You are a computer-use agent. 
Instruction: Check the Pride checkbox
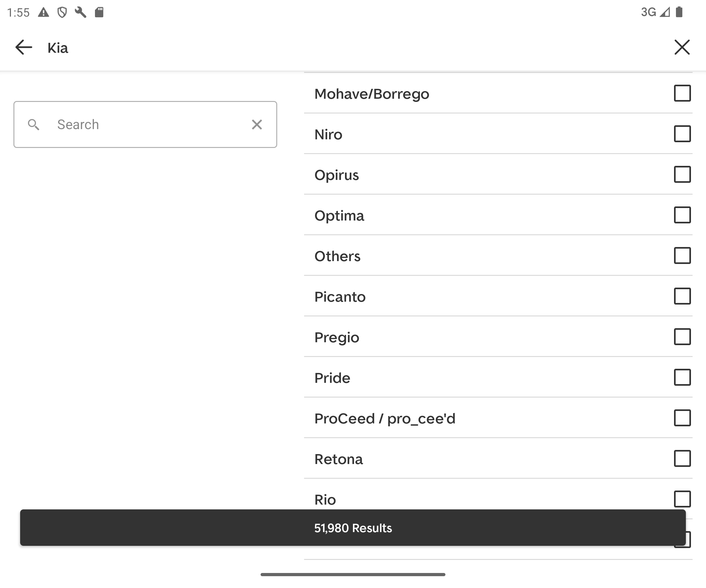[x=682, y=377]
